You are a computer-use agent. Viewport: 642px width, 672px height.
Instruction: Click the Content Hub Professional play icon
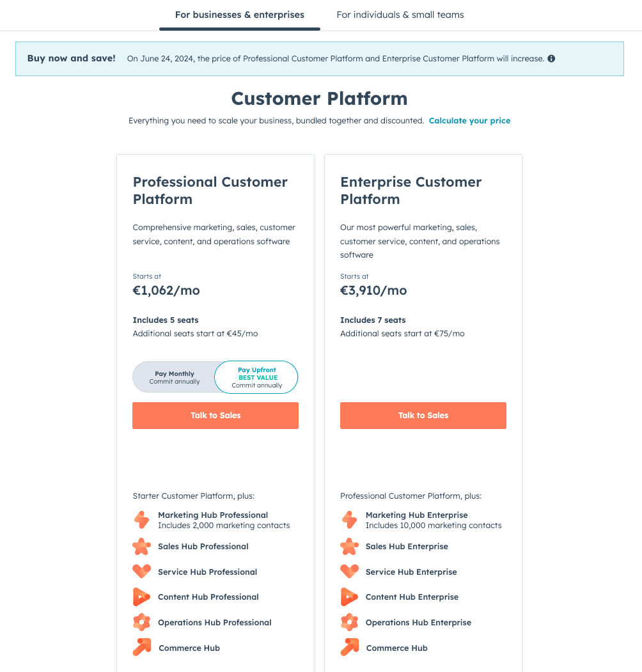141,597
